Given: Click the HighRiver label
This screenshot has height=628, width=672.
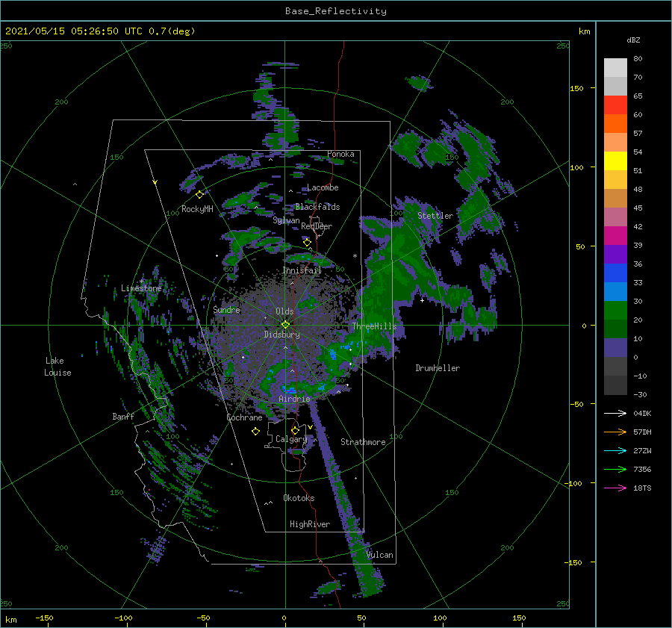Looking at the screenshot, I should 310,524.
